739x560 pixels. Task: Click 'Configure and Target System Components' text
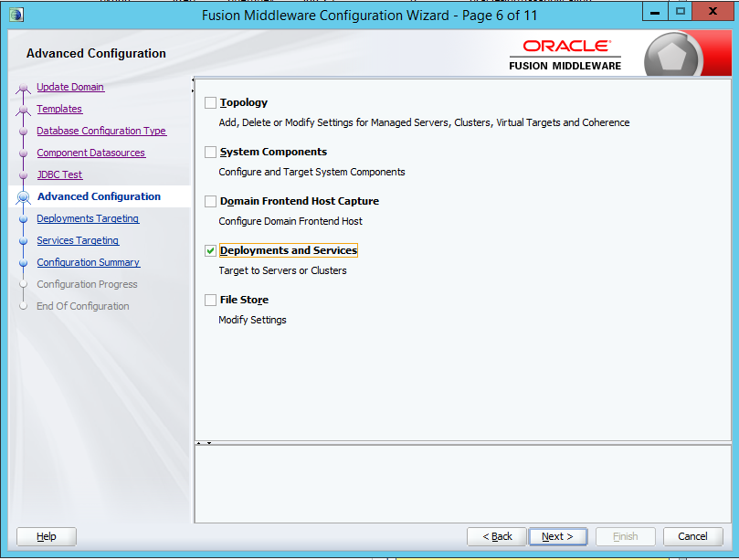coord(311,172)
